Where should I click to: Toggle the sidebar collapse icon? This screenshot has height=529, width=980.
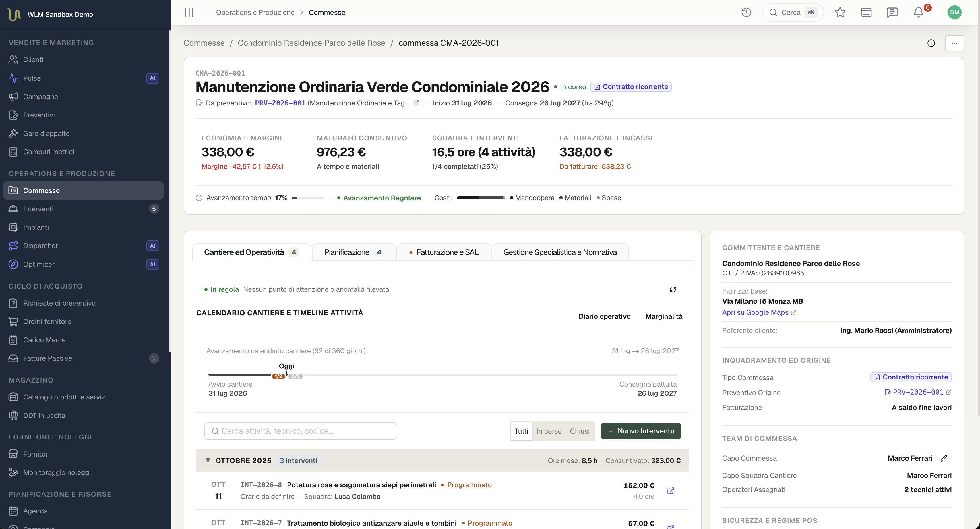point(189,13)
